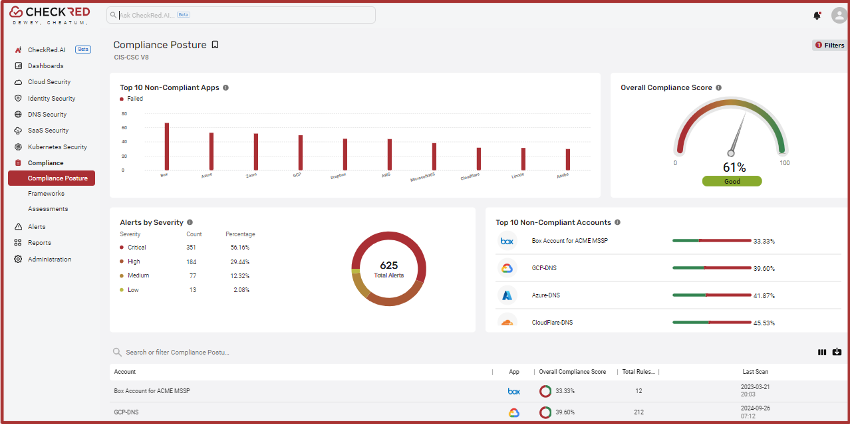
Task: Open the notifications bell icon
Action: pos(819,16)
